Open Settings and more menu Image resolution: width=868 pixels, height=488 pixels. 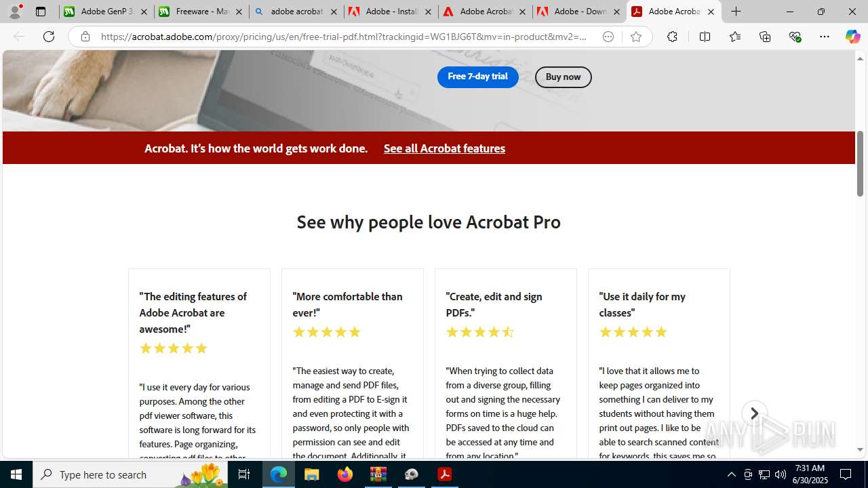click(825, 37)
